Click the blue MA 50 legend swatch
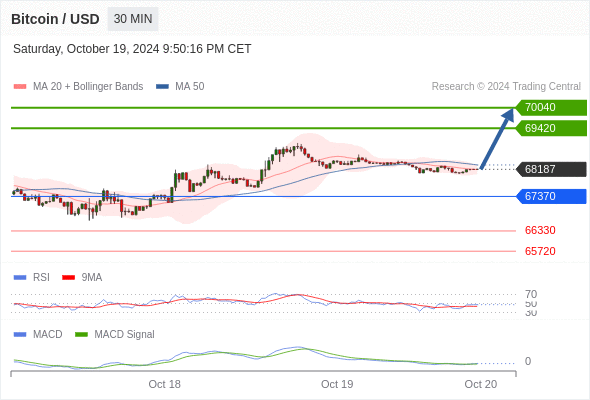Screen dimensions: 590x400 coord(163,87)
